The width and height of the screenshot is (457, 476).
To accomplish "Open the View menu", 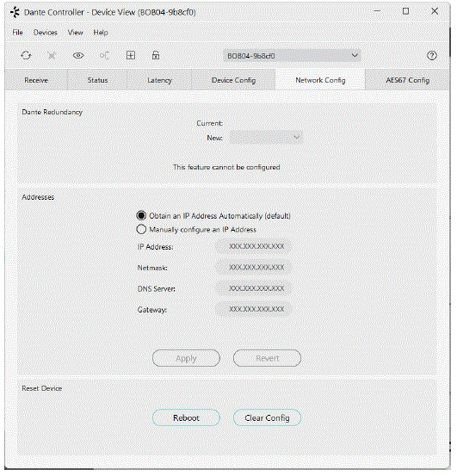I will click(x=75, y=33).
